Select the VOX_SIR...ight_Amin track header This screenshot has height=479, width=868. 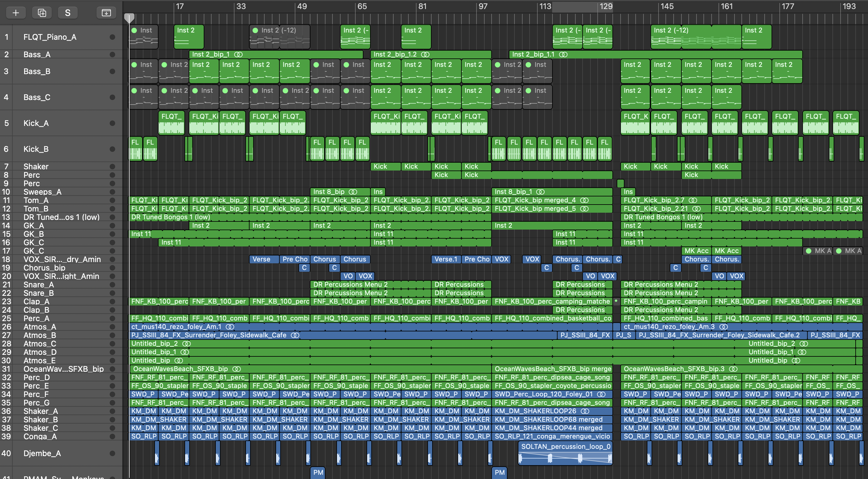tap(61, 276)
